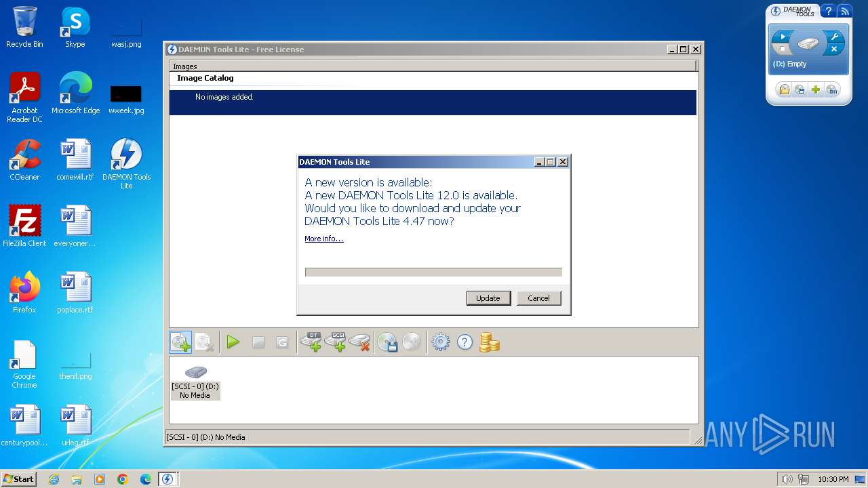
Task: Click the Chrome taskbar icon
Action: pyautogui.click(x=123, y=479)
